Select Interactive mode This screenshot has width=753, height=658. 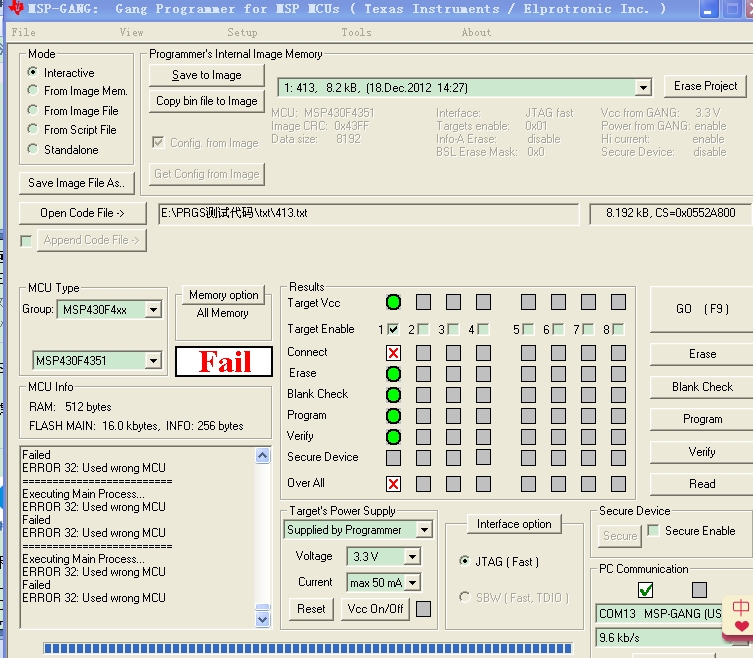(33, 72)
